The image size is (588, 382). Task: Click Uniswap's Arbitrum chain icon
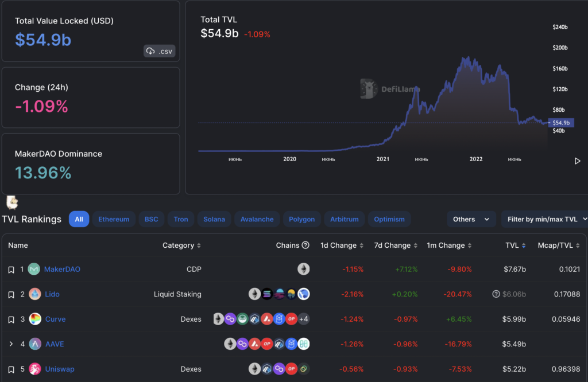(x=267, y=369)
